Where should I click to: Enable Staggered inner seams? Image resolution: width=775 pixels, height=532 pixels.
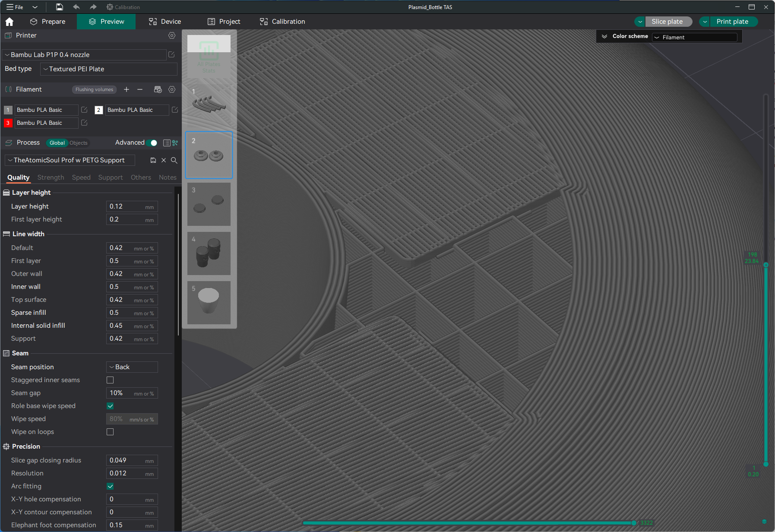(110, 380)
